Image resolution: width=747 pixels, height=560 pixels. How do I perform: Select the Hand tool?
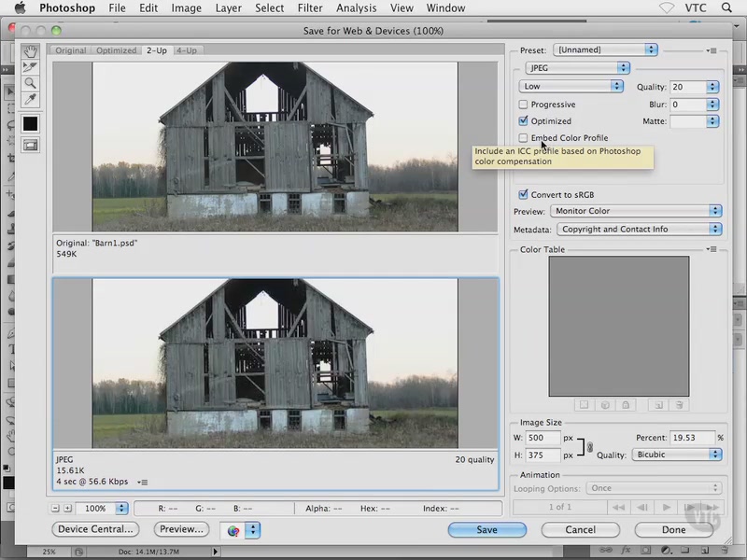[x=30, y=51]
